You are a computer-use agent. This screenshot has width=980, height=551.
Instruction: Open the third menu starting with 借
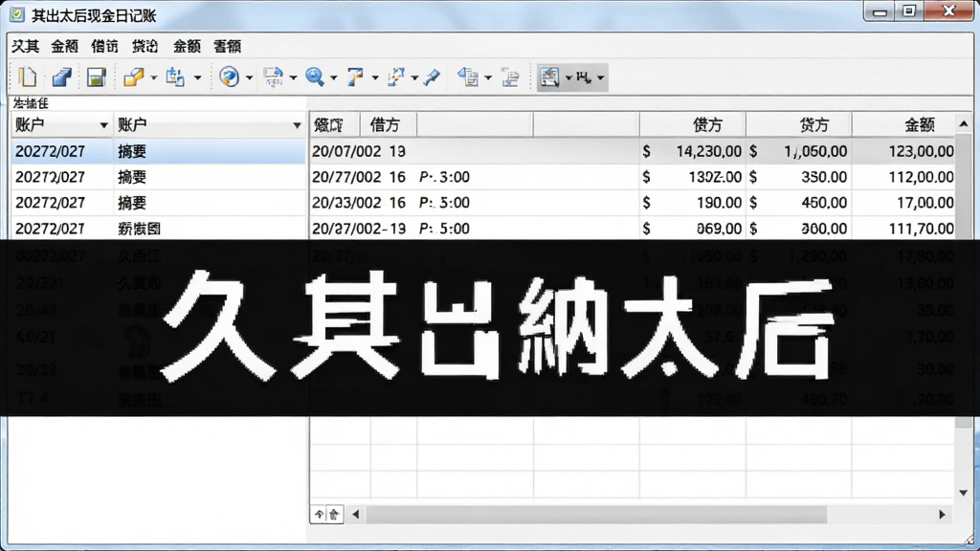point(105,46)
